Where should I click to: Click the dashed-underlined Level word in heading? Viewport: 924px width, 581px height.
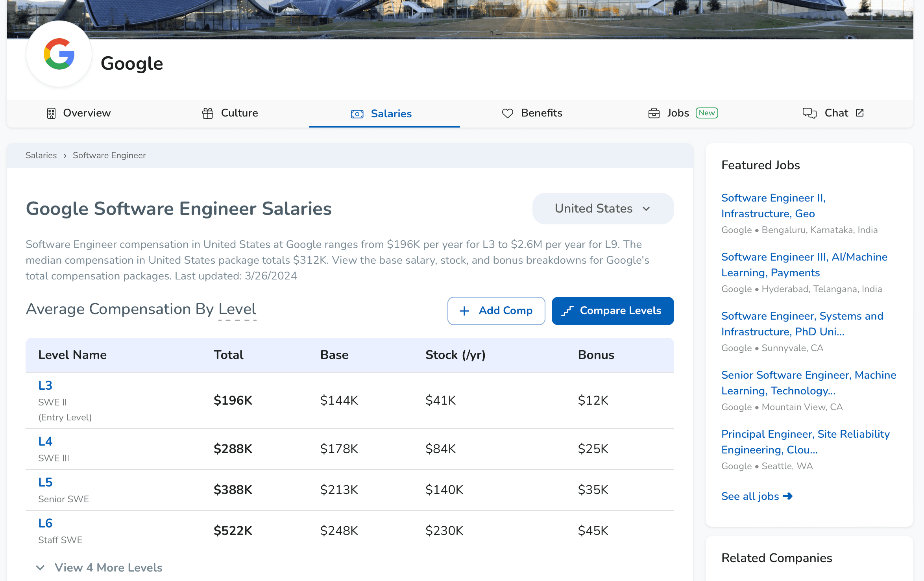click(237, 309)
